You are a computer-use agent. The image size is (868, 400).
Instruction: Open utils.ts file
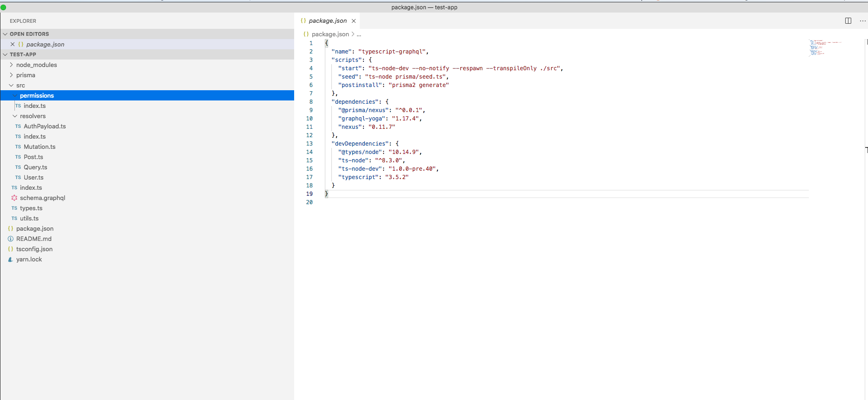[29, 218]
